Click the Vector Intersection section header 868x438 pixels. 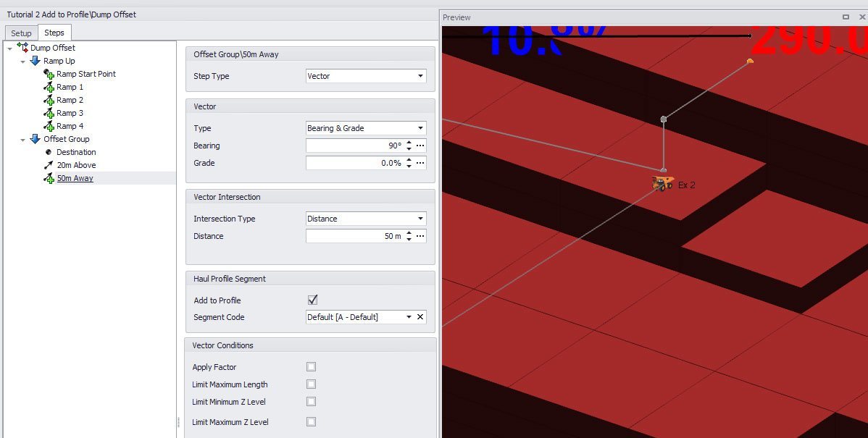point(311,197)
